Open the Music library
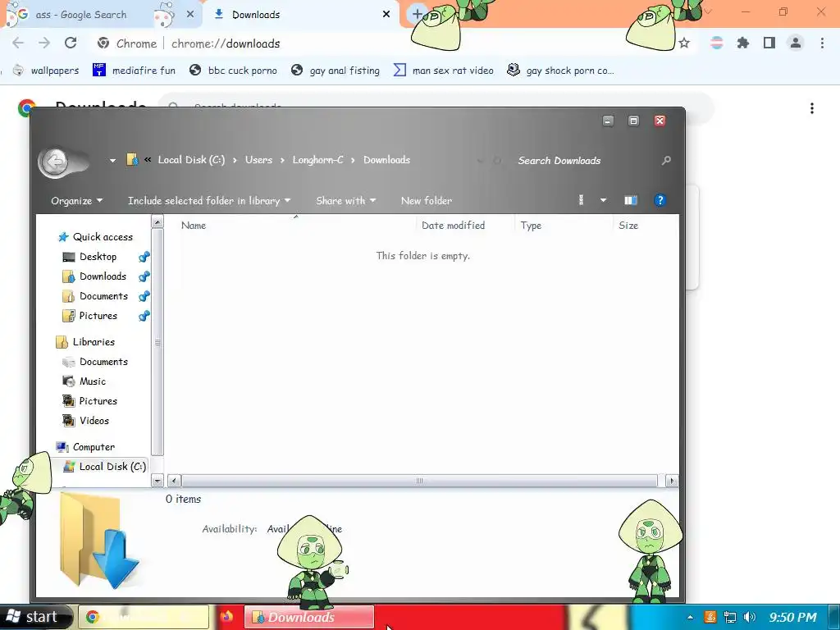The width and height of the screenshot is (840, 630). 84,381
